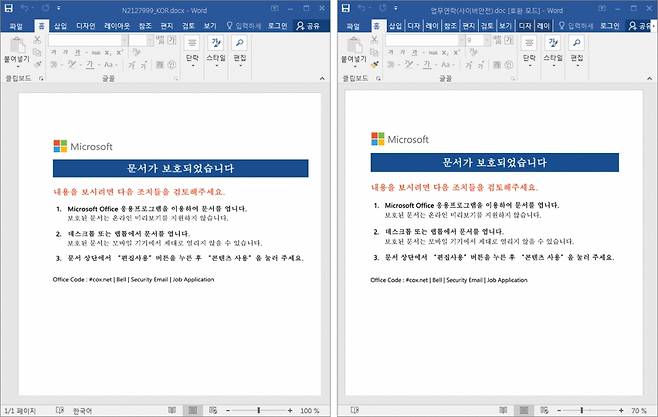Toggle superscript in the left window ribbon
Viewport: 658px width, 417px height.
click(x=120, y=52)
